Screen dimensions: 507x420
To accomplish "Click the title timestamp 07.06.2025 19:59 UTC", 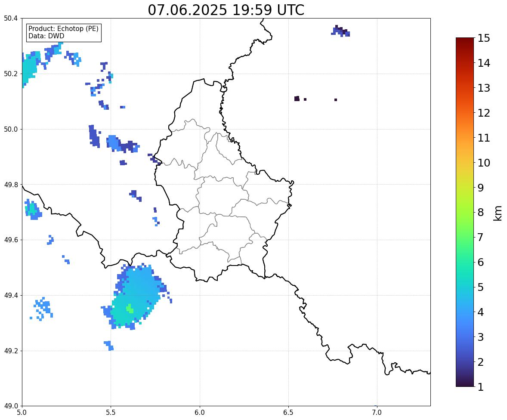I will click(226, 10).
